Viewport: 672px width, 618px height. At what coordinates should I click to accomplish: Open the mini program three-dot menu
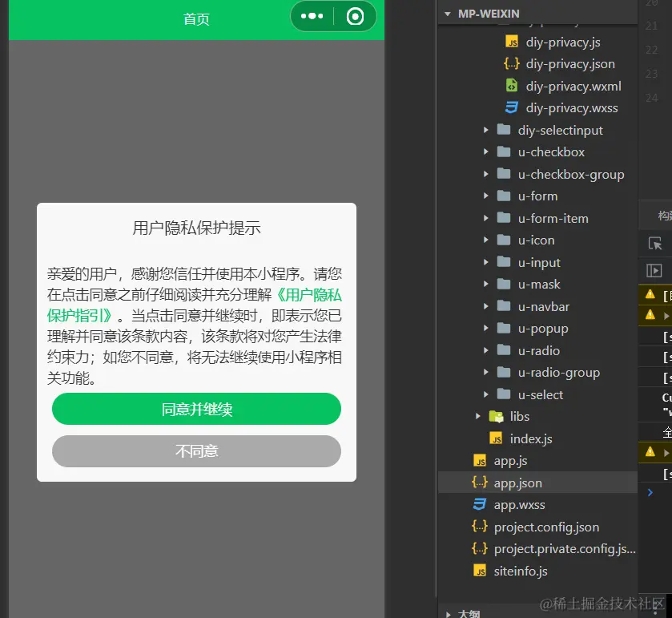[312, 16]
